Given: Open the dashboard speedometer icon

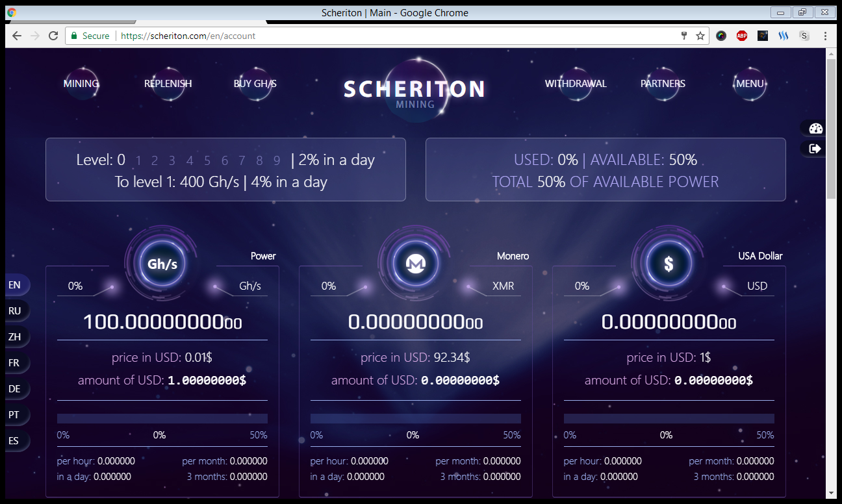Looking at the screenshot, I should pyautogui.click(x=816, y=129).
